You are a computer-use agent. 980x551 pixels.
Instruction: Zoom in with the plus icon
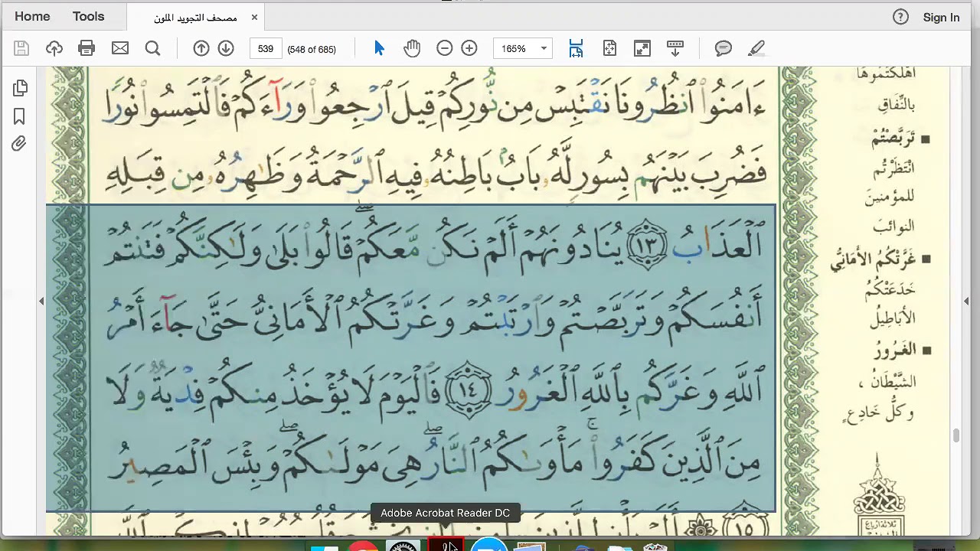point(469,49)
